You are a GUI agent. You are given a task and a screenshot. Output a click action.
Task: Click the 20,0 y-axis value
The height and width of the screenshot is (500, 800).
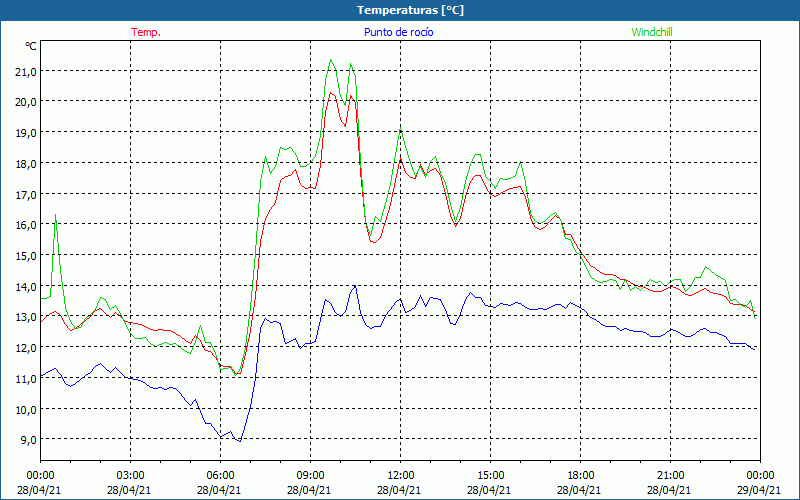pos(26,102)
